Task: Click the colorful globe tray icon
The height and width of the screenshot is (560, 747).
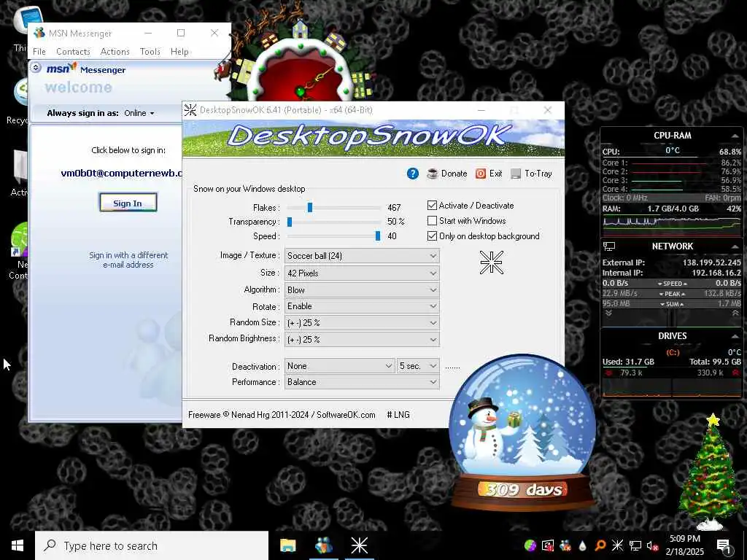Action: (x=530, y=545)
